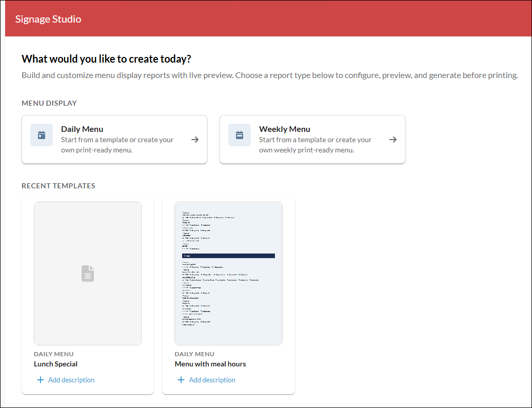Click the arrow on the Weekly Menu card

(393, 140)
